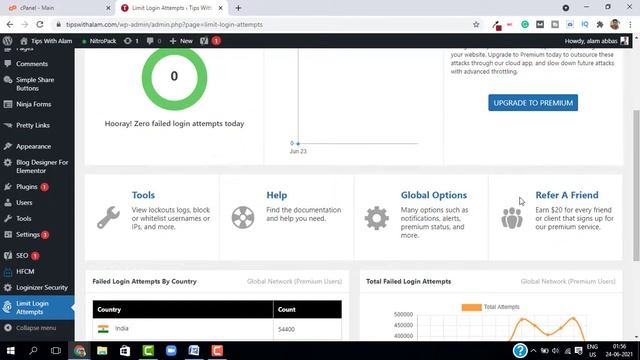Toggle Total Attempts chart legend swatch

471,307
